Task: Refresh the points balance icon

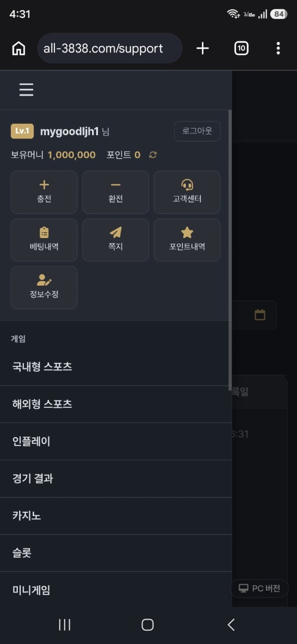Action: (x=153, y=155)
